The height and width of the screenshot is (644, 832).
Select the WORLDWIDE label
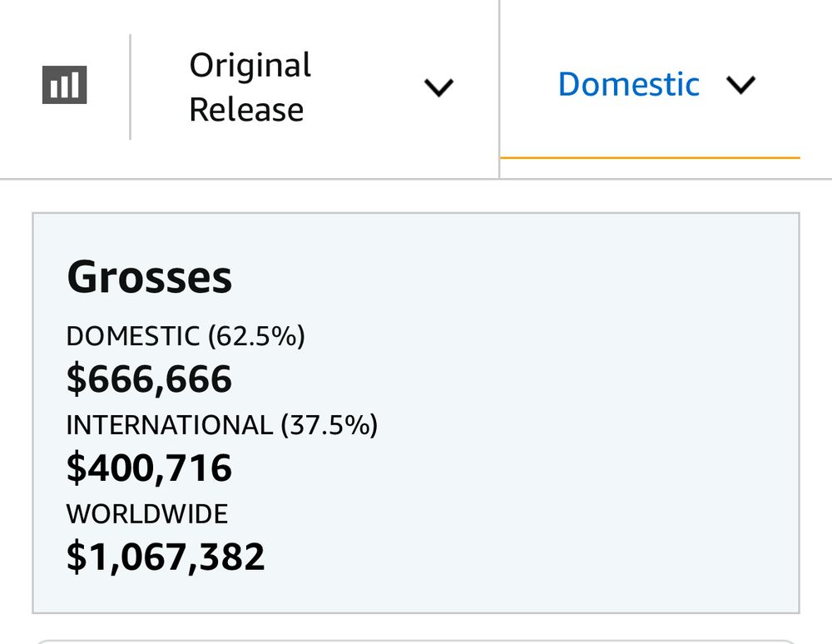click(x=147, y=514)
